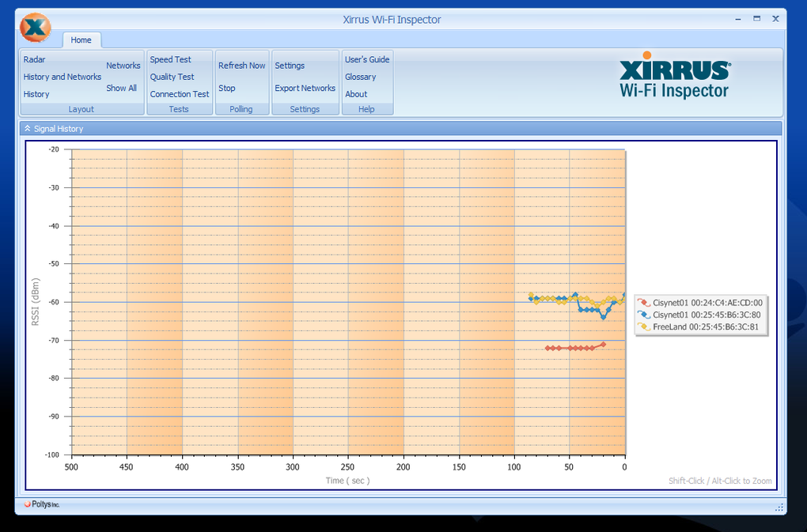Viewport: 807px width, 532px height.
Task: Click the Cisynet01 00:24:C4:AE:CD:00 legend marker icon
Action: tap(644, 304)
